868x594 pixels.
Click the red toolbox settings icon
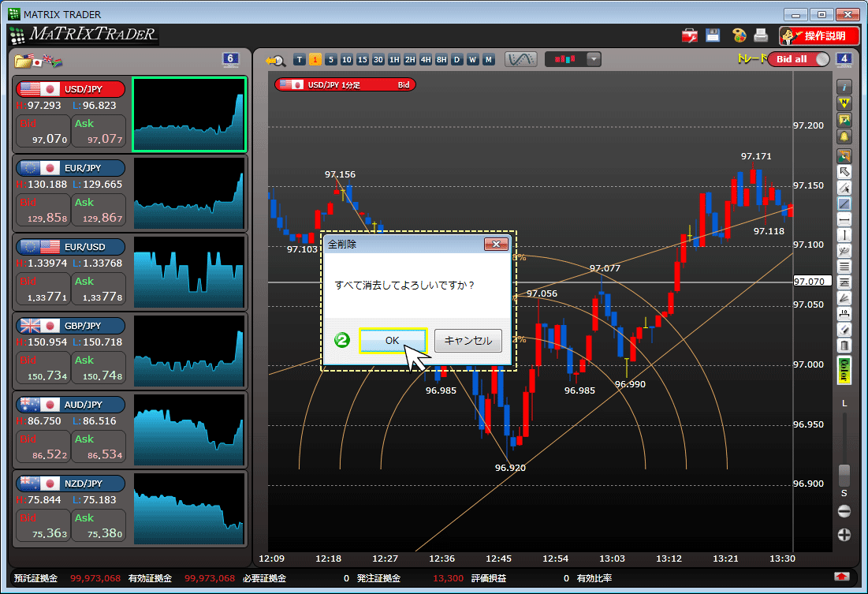pyautogui.click(x=690, y=36)
